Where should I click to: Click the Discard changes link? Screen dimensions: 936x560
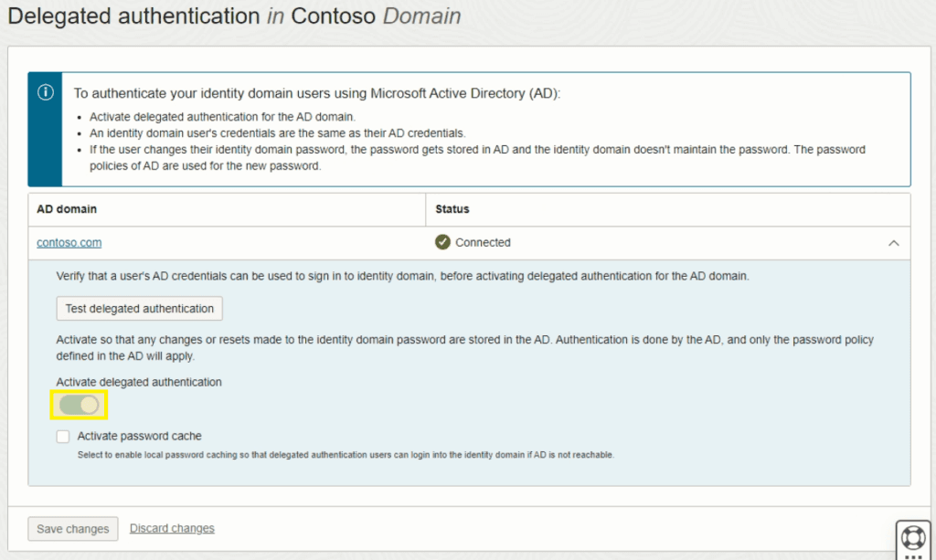(171, 528)
